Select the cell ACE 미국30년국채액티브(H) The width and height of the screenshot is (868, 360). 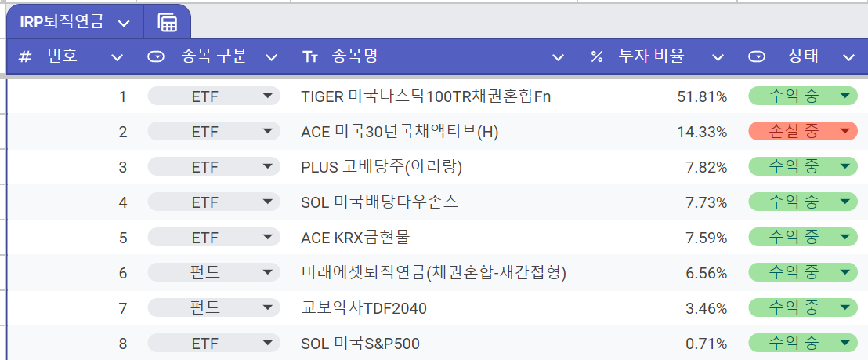pyautogui.click(x=433, y=132)
